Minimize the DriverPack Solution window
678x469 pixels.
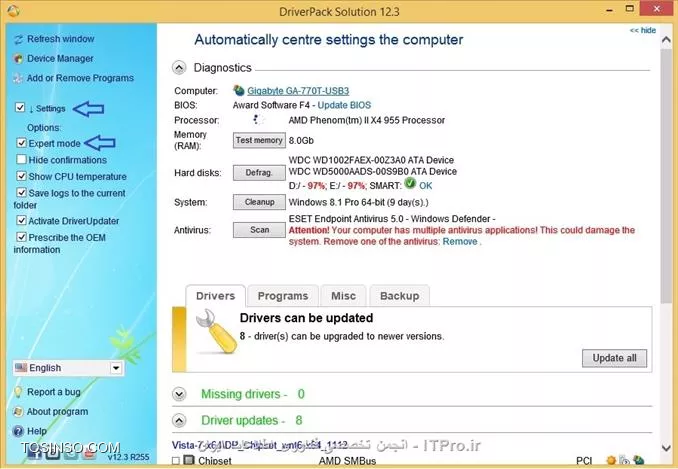(610, 10)
